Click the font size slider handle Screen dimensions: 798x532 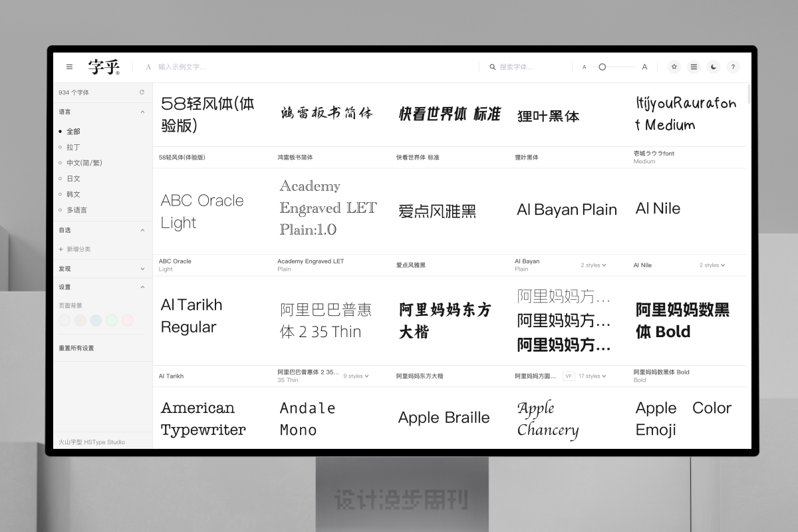[x=602, y=67]
